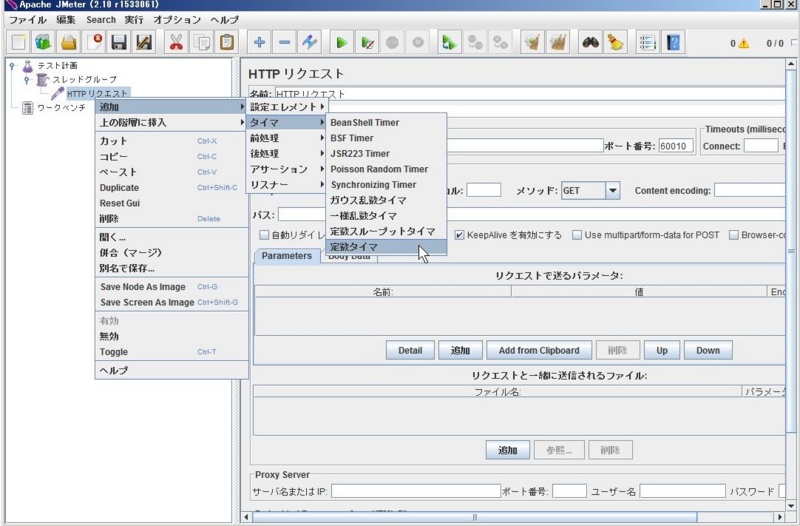Viewport: 800px width, 526px height.
Task: Choose Poisson Random Timer entry
Action: pyautogui.click(x=386, y=169)
